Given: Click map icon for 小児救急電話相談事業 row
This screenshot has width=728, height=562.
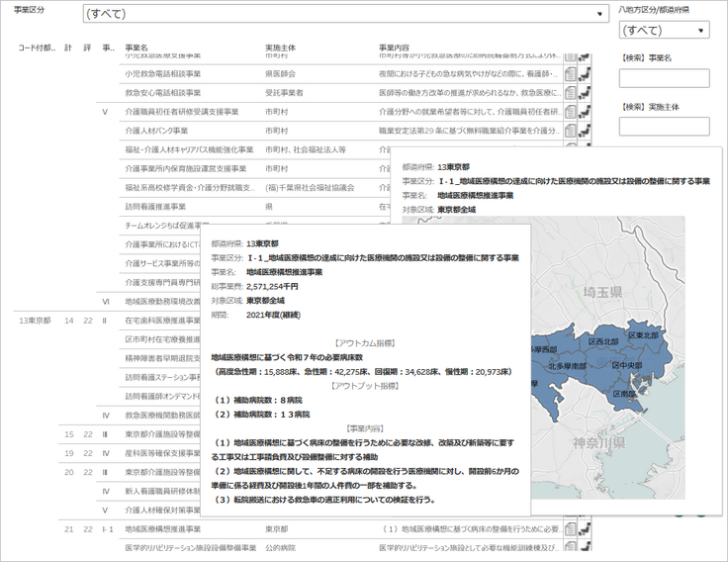Looking at the screenshot, I should (586, 73).
